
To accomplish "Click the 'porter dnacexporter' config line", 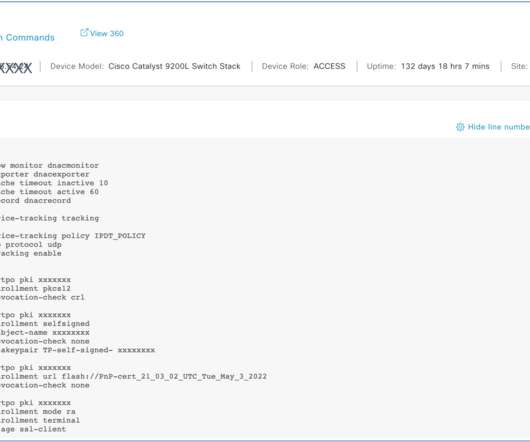I will click(x=45, y=174).
